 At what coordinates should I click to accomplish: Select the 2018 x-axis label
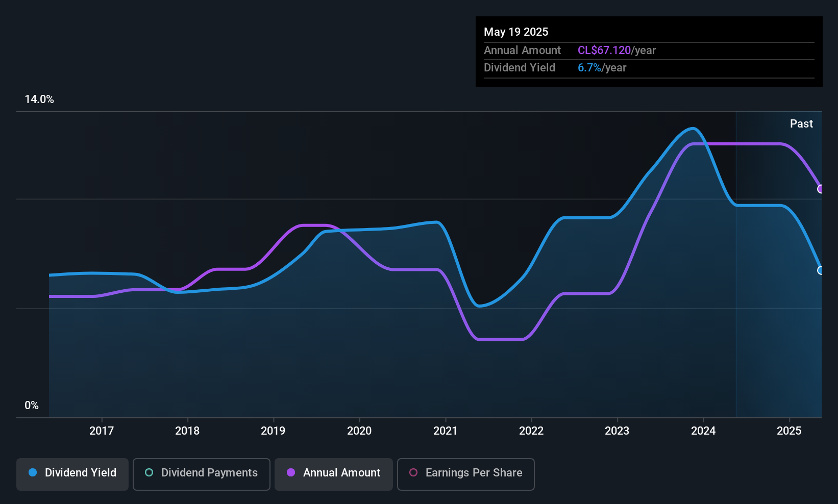(187, 431)
